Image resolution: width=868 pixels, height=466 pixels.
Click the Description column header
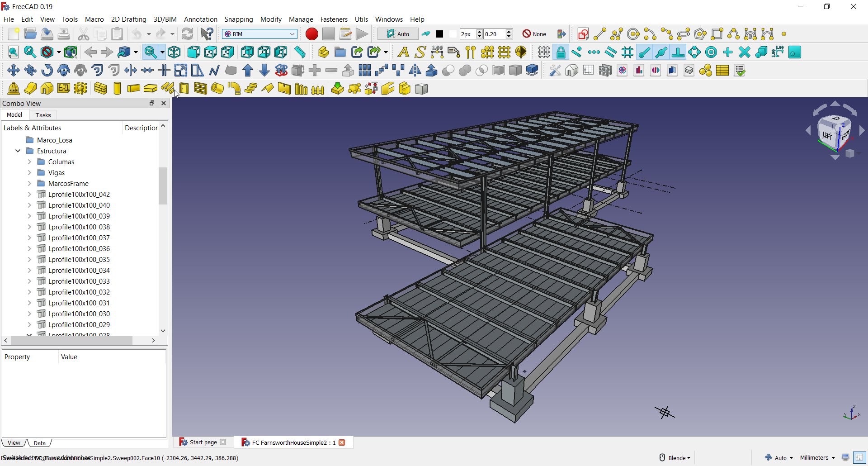click(x=141, y=128)
